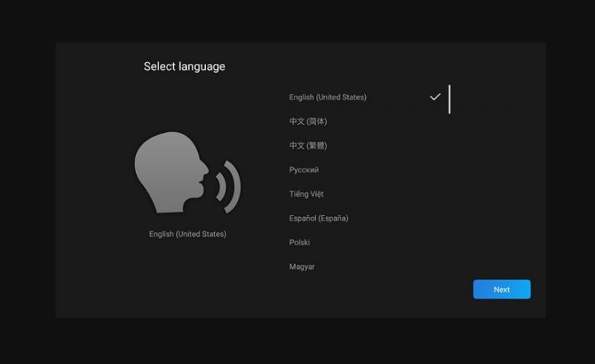Choose 中文 (繁體) traditional Chinese language
Screen dimensions: 595x364
[x=308, y=146]
